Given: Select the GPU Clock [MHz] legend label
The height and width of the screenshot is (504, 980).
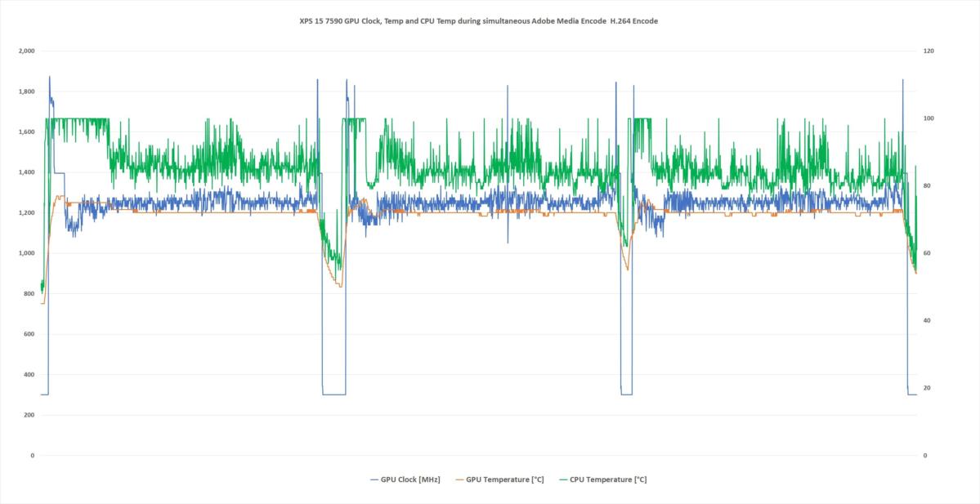Looking at the screenshot, I should (410, 479).
